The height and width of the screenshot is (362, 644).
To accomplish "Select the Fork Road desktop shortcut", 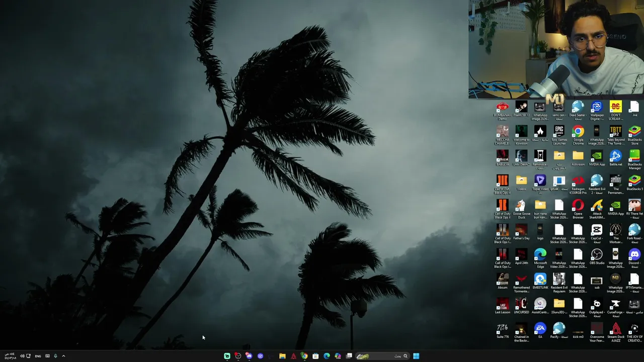I will (x=634, y=234).
